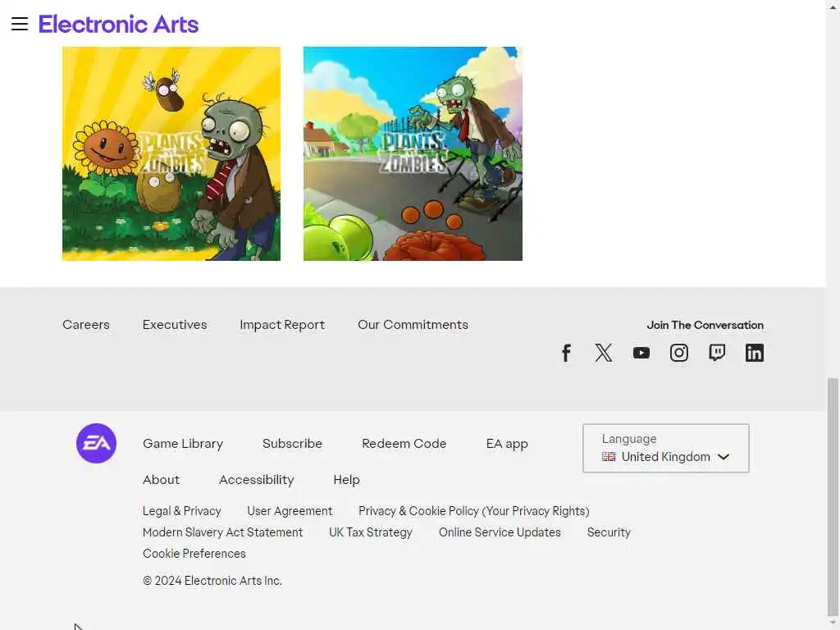Open Privacy & Cookie Policy link

coord(473,511)
